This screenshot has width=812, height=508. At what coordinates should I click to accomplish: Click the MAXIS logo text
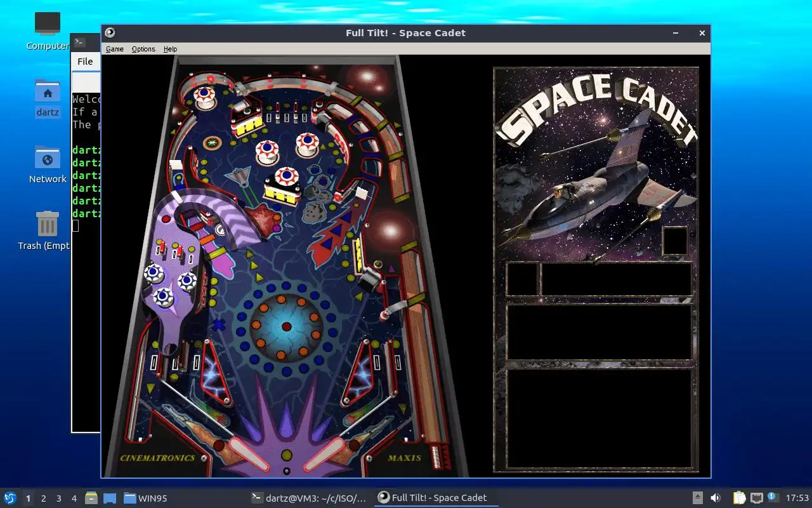pos(404,458)
